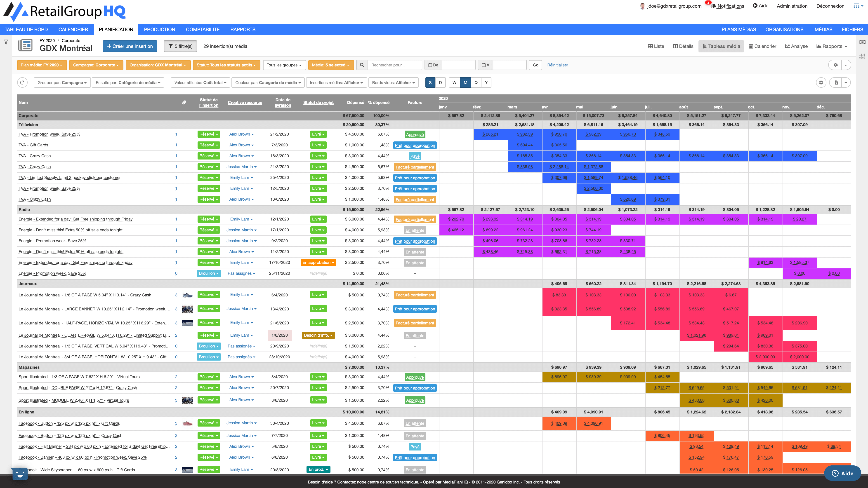
Task: Open Rapports view dropdown
Action: coord(832,46)
